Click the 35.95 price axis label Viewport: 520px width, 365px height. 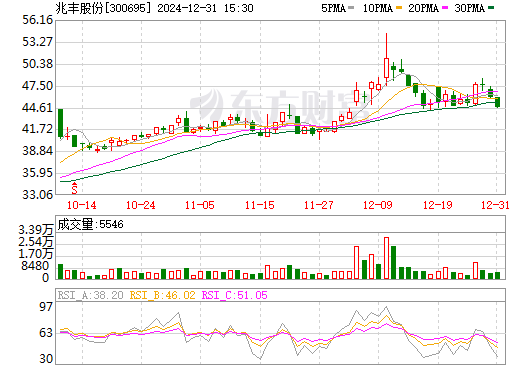coord(38,173)
